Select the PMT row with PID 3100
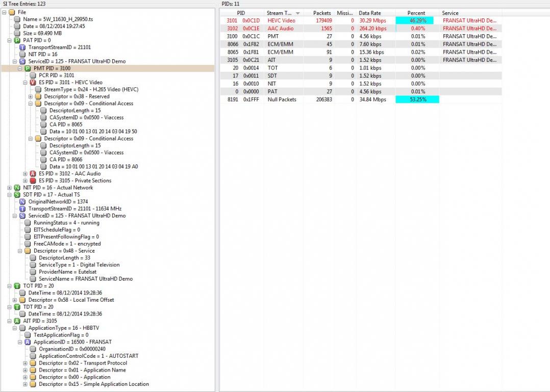The image size is (550, 392). (x=361, y=37)
